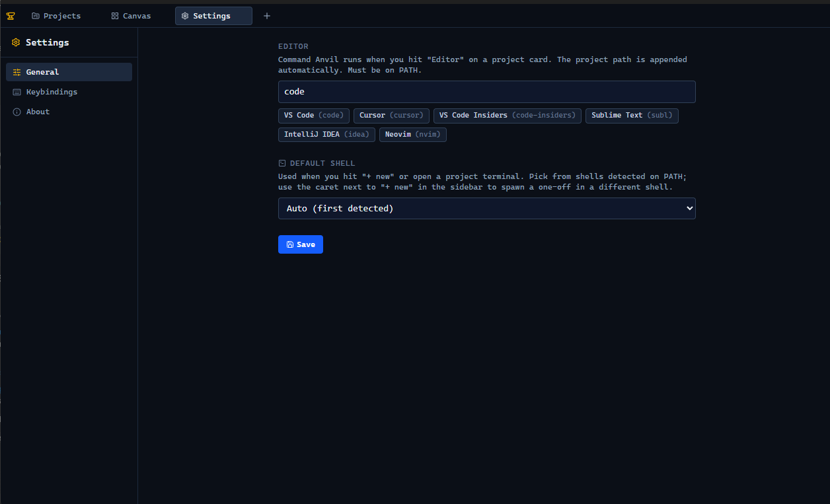Click the sliders icon beside General

click(17, 72)
